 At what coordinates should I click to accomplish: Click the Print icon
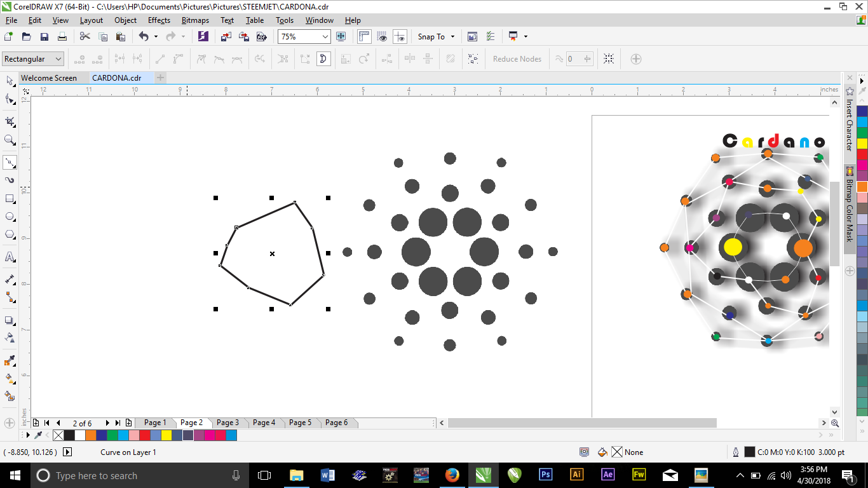pyautogui.click(x=62, y=37)
